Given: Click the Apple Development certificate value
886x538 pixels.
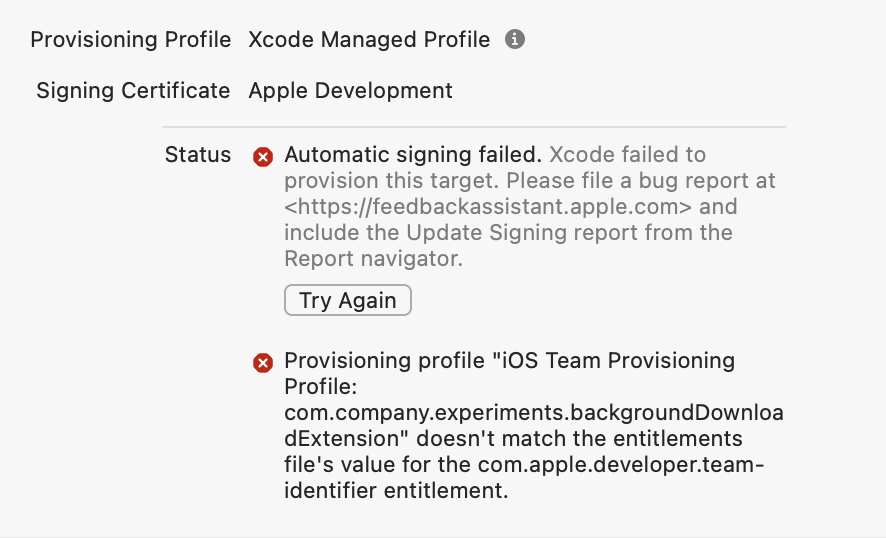Looking at the screenshot, I should (x=350, y=90).
